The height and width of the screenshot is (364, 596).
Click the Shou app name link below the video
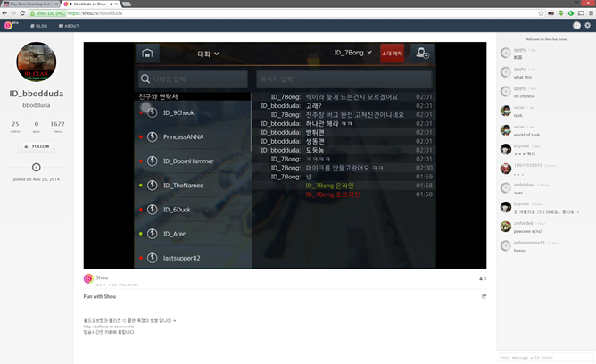102,277
